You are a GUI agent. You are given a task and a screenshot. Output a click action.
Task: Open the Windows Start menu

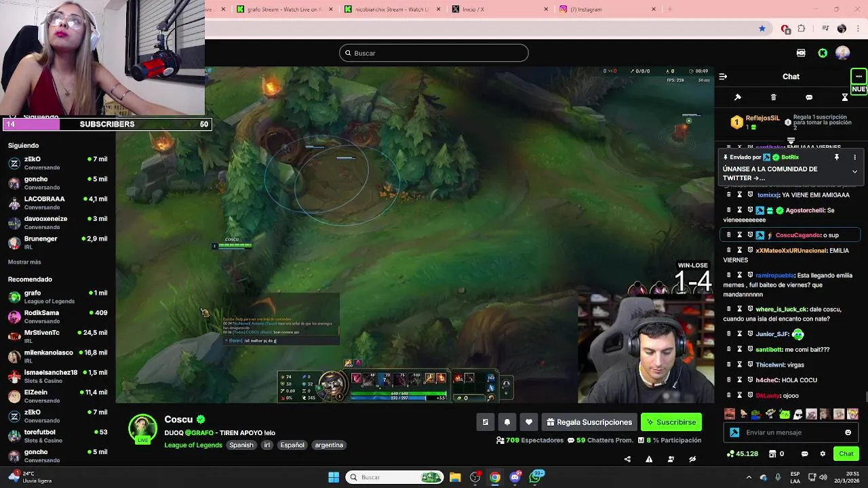point(334,477)
